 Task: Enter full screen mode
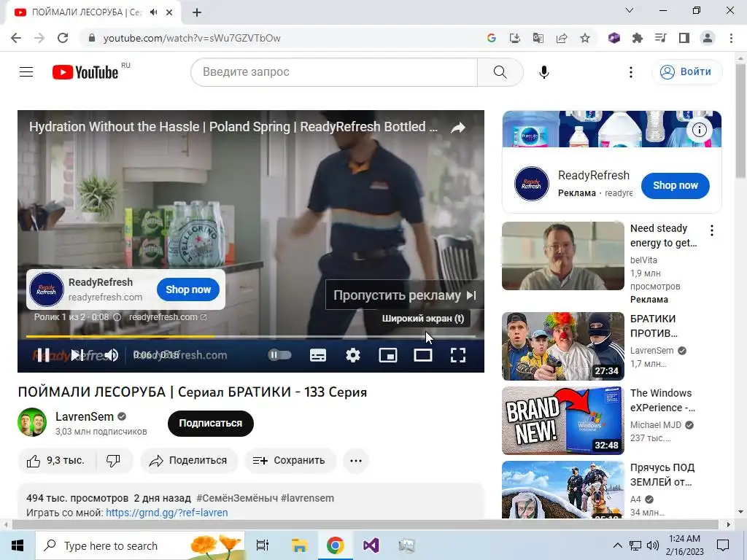click(458, 355)
